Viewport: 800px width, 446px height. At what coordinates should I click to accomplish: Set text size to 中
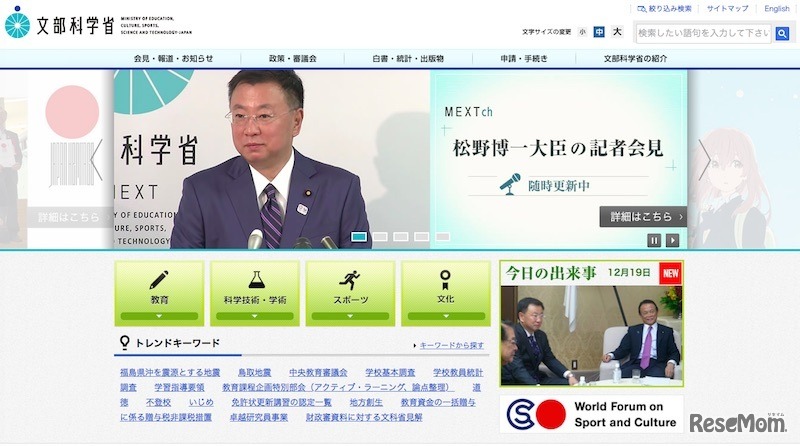(599, 32)
